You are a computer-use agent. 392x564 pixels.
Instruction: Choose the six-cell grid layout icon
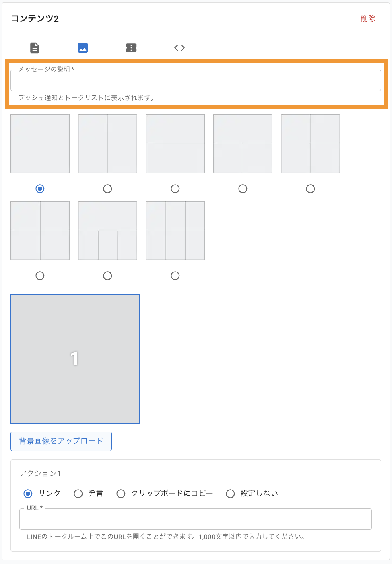click(175, 231)
